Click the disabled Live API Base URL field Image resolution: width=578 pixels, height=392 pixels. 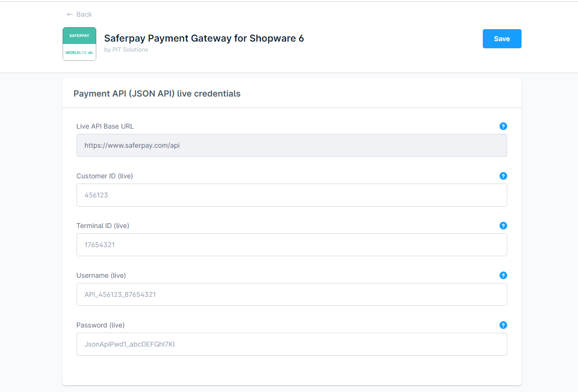pyautogui.click(x=291, y=145)
